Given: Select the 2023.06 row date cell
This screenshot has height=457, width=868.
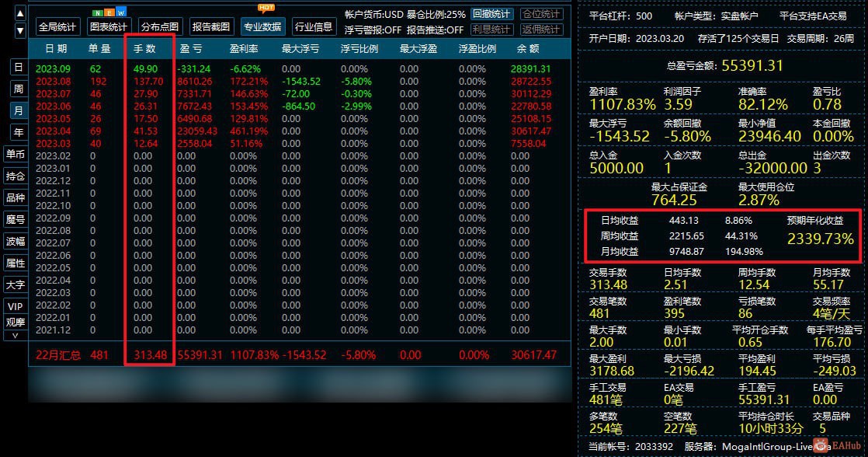Looking at the screenshot, I should coord(53,106).
